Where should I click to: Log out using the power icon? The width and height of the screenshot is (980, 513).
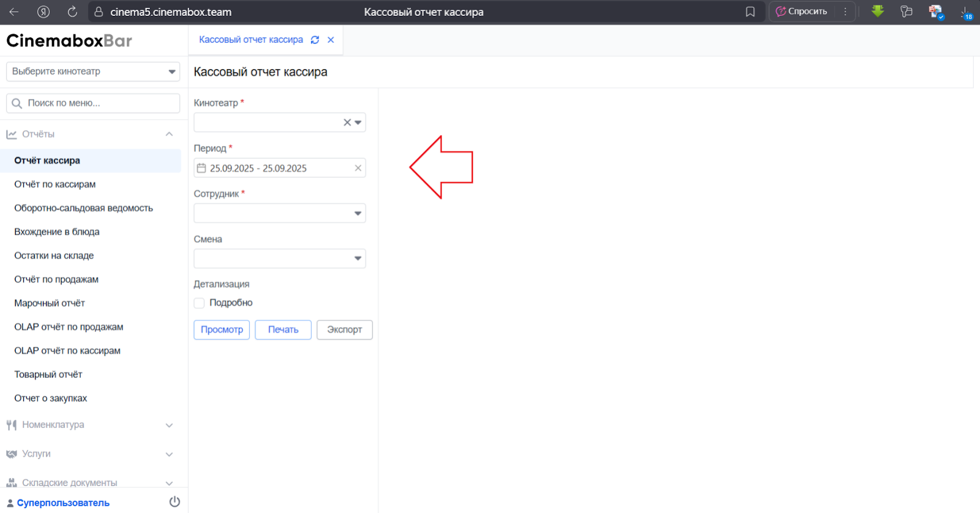pyautogui.click(x=175, y=502)
